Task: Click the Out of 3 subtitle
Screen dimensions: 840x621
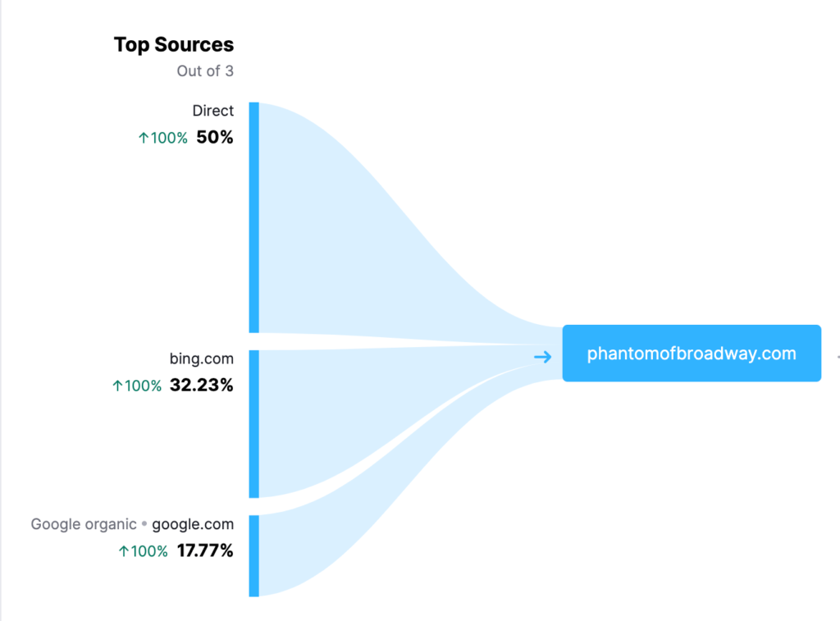Action: 205,71
